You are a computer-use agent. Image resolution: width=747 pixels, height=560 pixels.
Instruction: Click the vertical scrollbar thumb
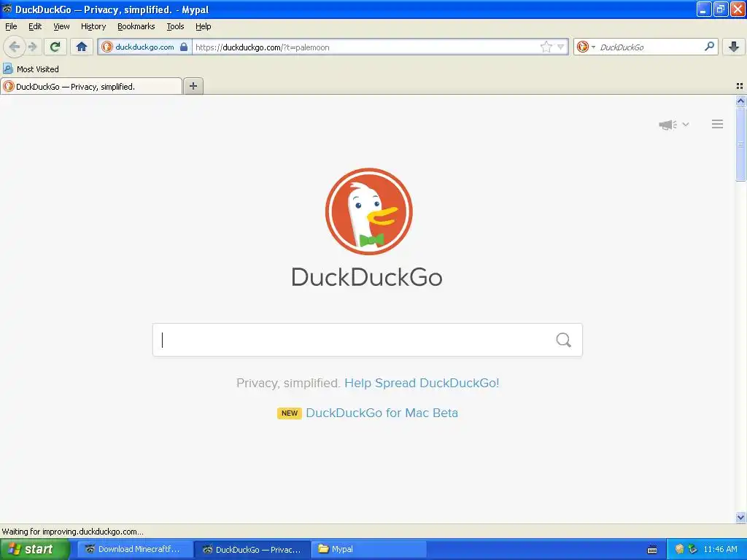click(x=740, y=144)
